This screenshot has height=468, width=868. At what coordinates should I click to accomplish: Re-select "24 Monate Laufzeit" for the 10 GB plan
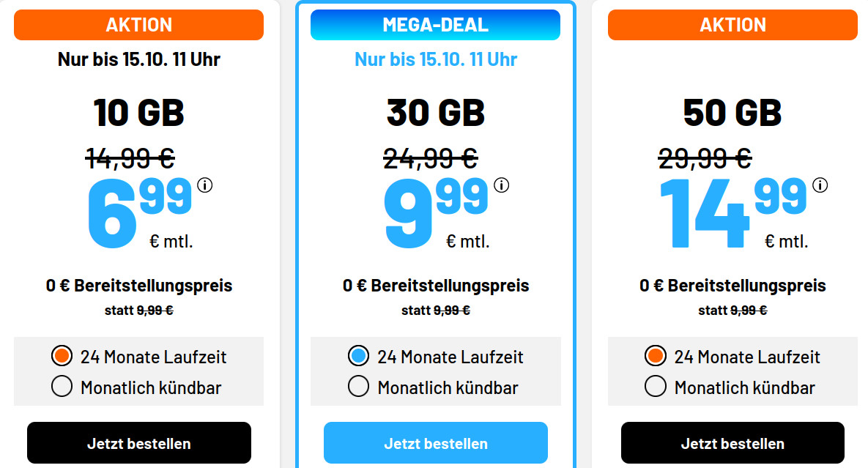(62, 357)
